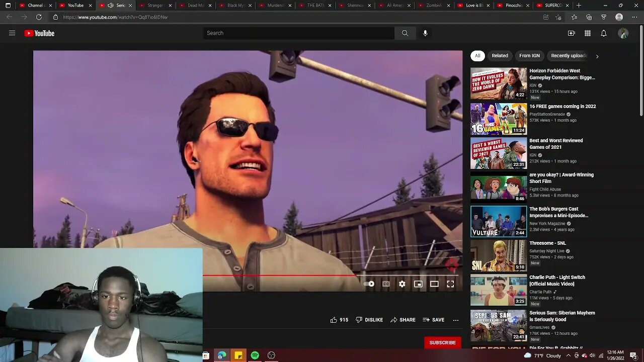Viewport: 644px width, 362px height.
Task: Go back in browser history
Action: point(9,17)
